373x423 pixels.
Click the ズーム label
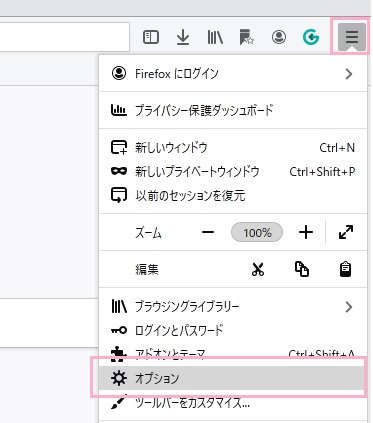pos(148,232)
